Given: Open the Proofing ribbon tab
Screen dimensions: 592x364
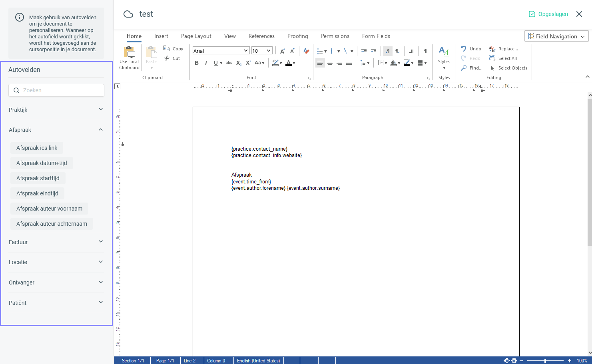Looking at the screenshot, I should [298, 36].
